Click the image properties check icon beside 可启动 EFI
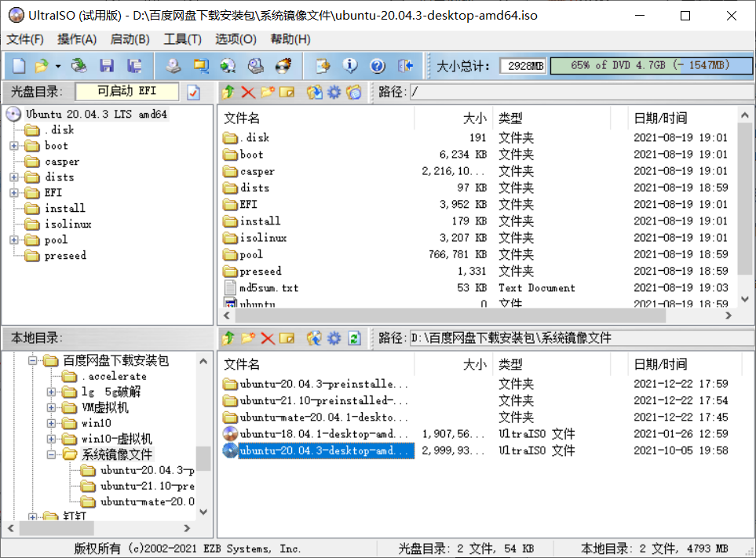756x558 pixels. tap(193, 92)
